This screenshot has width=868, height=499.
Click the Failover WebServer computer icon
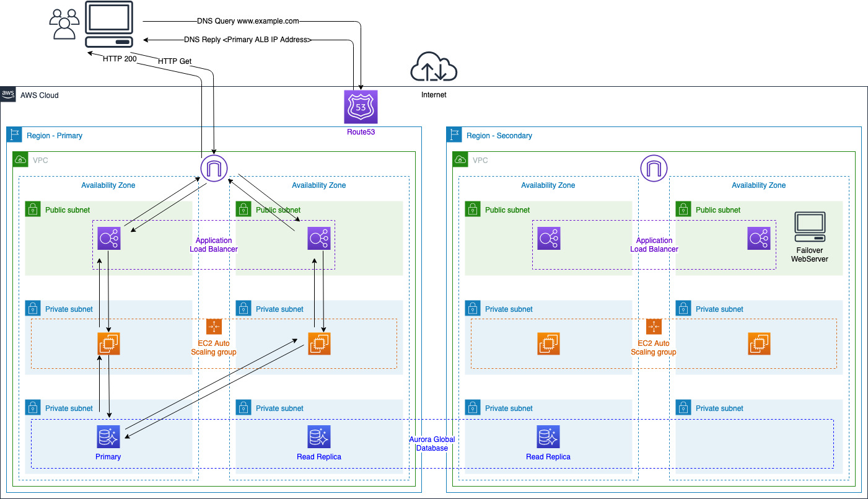[810, 227]
